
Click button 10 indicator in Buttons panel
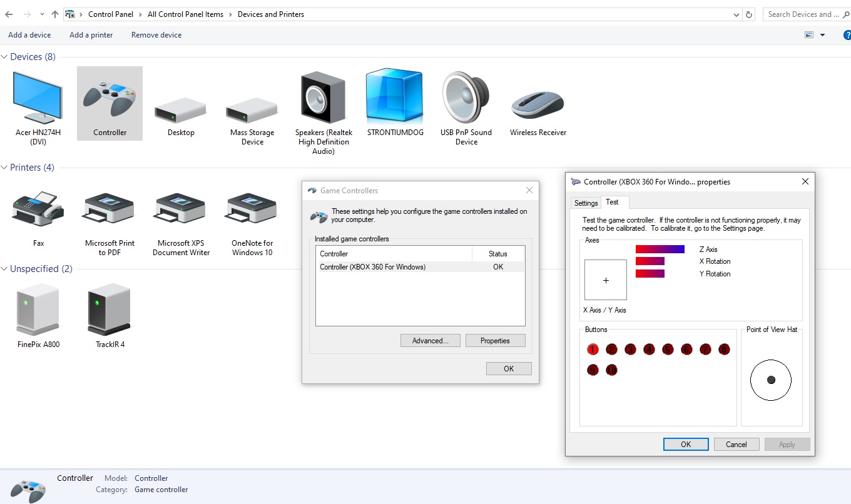tap(612, 370)
